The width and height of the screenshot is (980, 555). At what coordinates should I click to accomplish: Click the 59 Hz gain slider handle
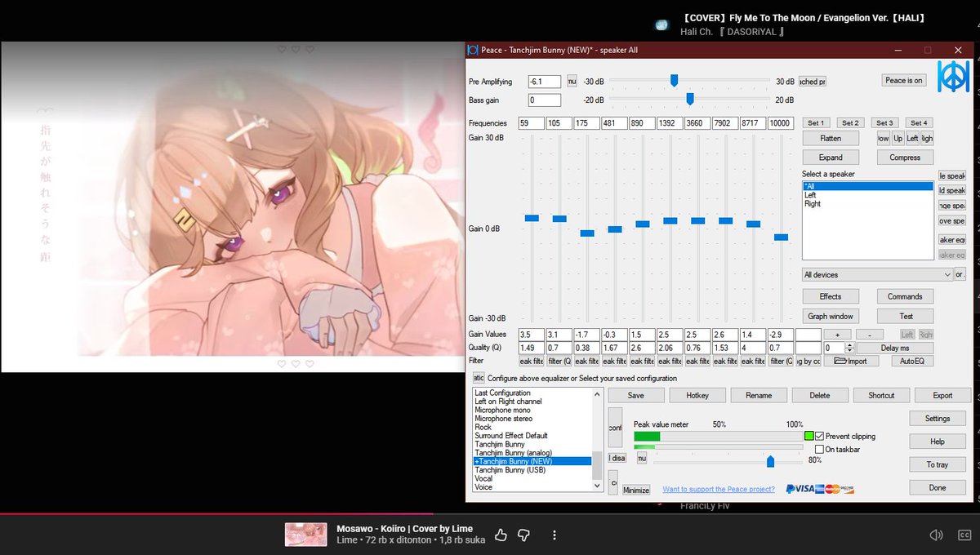(532, 218)
